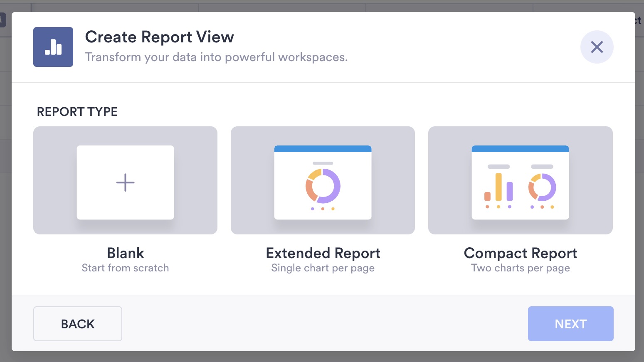Close the Create Report View dialog
The image size is (644, 362).
tap(597, 47)
